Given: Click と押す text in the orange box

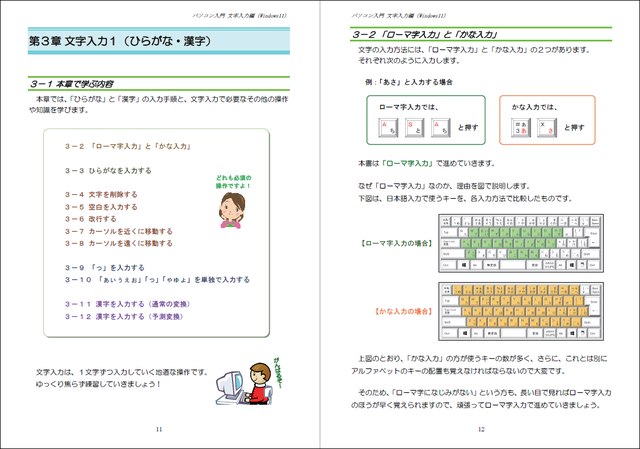Looking at the screenshot, I should 574,127.
